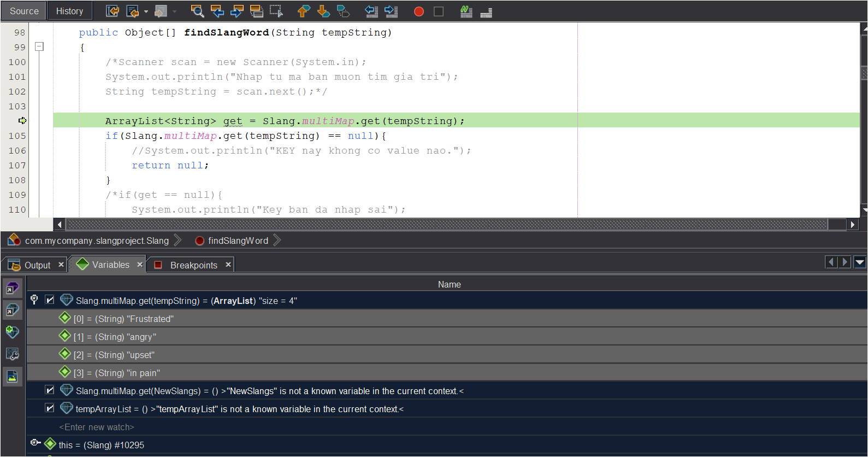
Task: Click the bottom picture sidebar icon
Action: 13,376
